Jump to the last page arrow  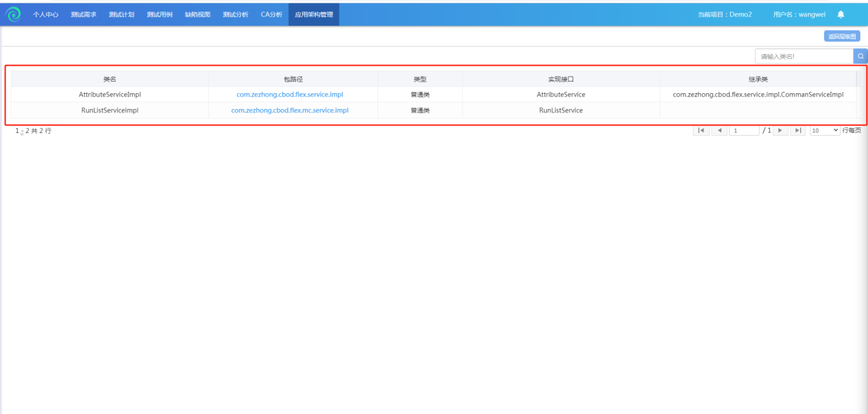[x=797, y=130]
